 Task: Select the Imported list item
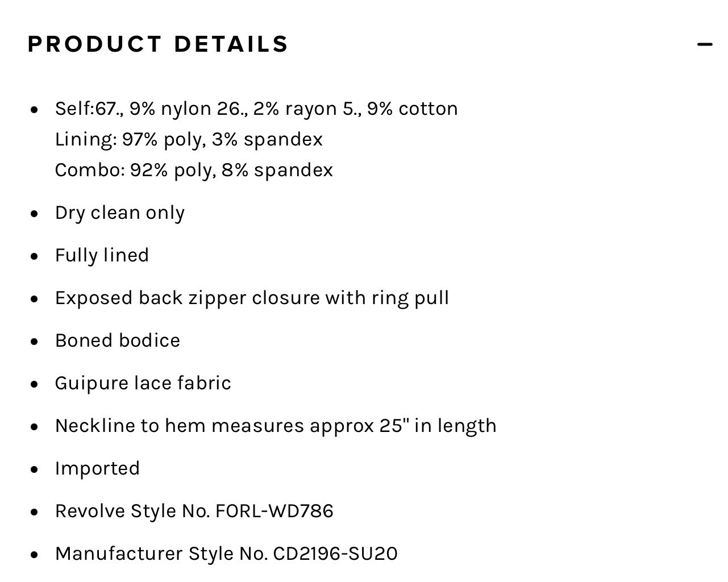click(97, 468)
